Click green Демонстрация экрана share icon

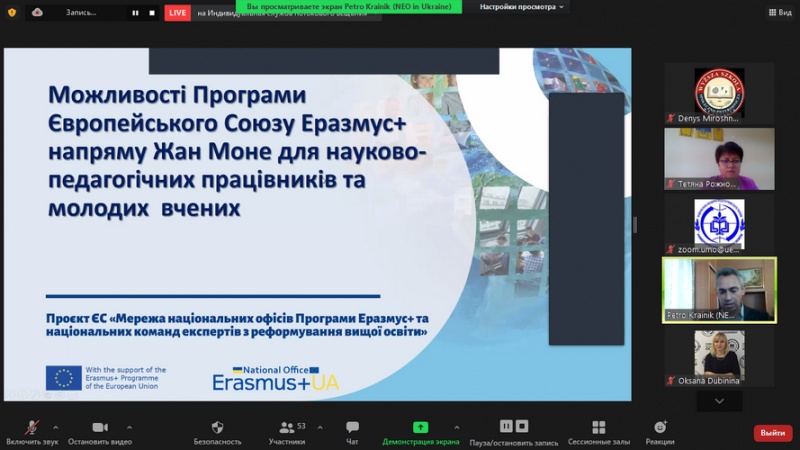[421, 428]
